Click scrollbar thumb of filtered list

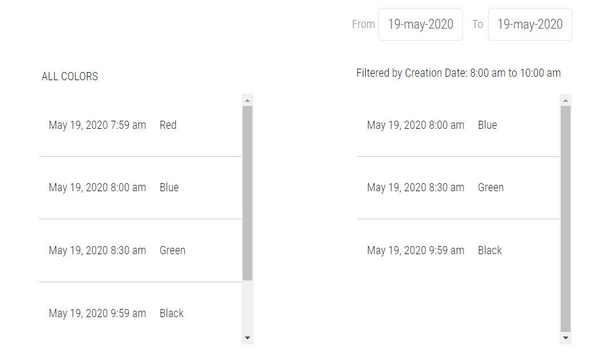point(565,218)
